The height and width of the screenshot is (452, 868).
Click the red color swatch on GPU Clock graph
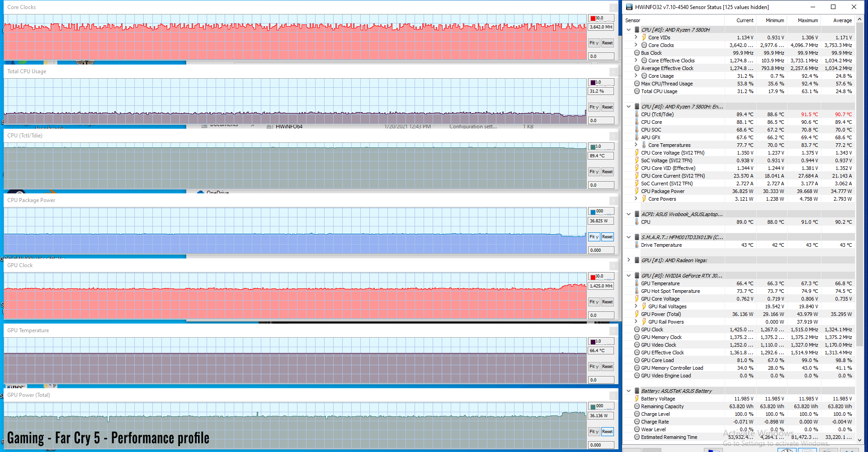point(593,277)
